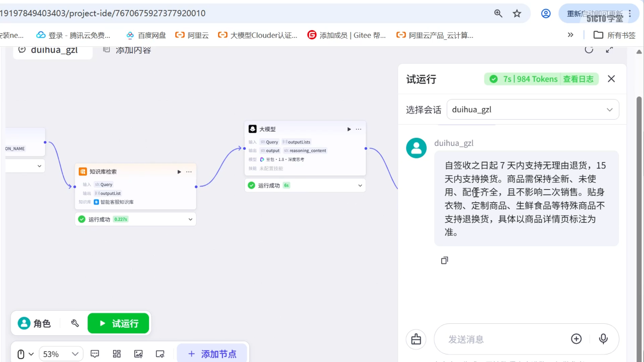The height and width of the screenshot is (362, 644).
Task: Run the 大模型 node with its play icon
Action: tap(349, 129)
